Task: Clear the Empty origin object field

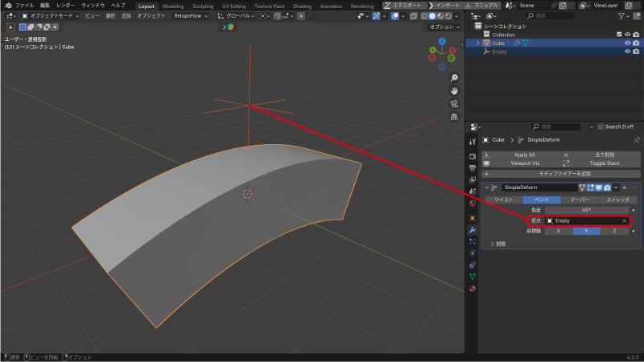Action: click(x=624, y=220)
